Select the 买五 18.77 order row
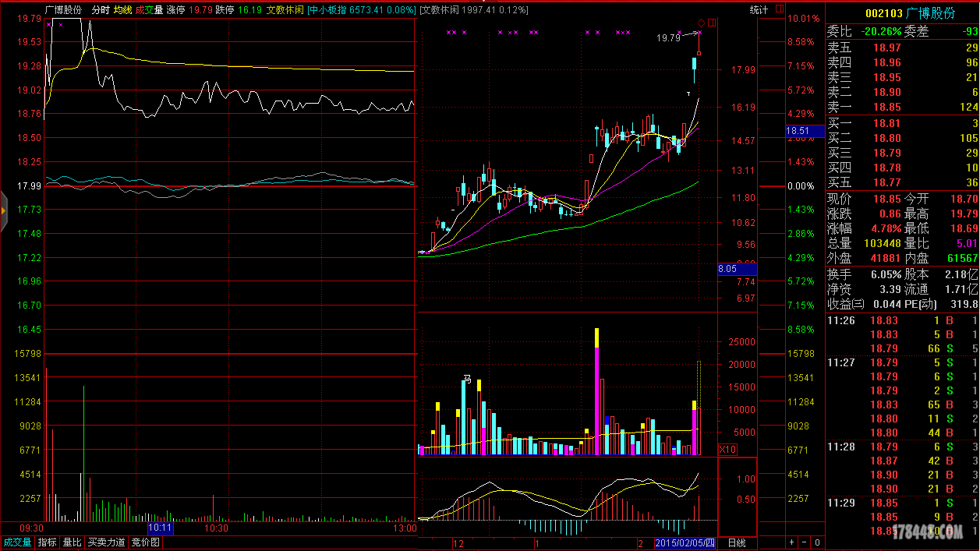 [903, 183]
